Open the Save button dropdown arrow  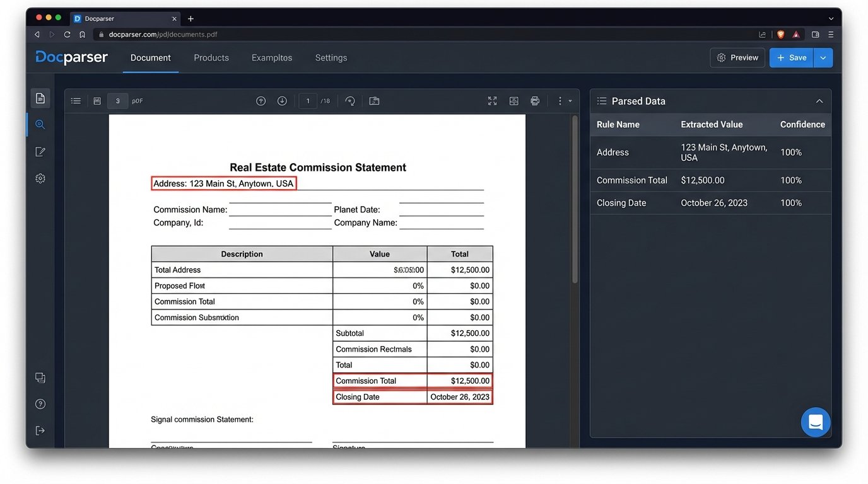(823, 57)
